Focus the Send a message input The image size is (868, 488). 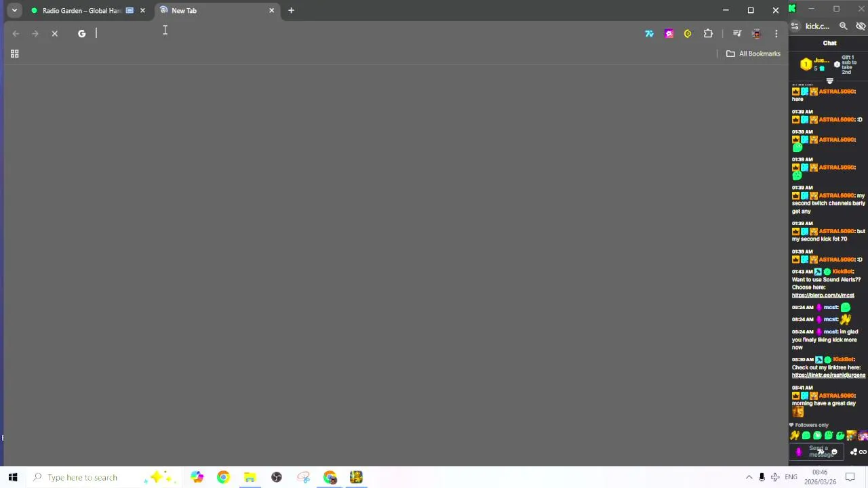click(x=817, y=451)
